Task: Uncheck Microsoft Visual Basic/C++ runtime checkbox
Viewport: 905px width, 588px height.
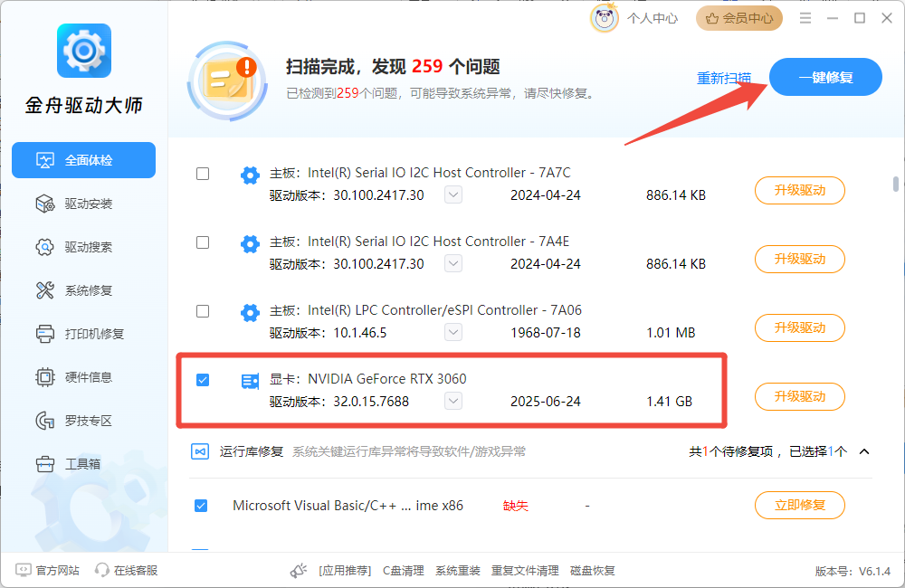Action: [x=201, y=506]
